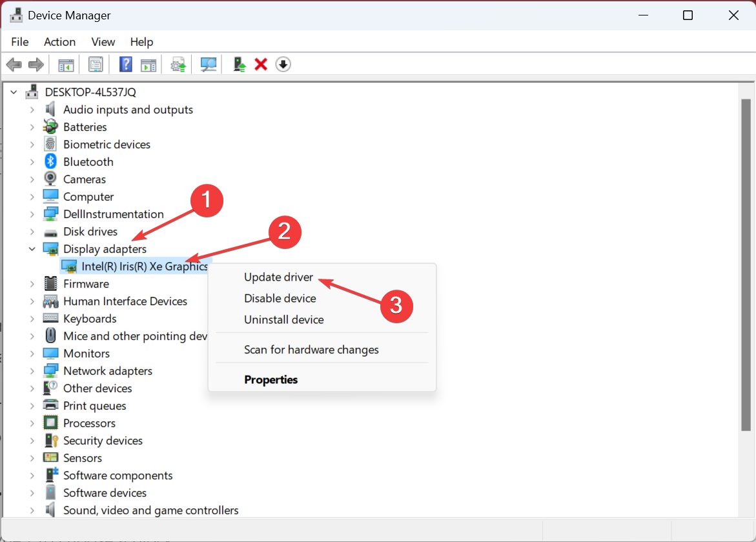Select the Human Interface Devices label
Image resolution: width=756 pixels, height=542 pixels.
(125, 301)
